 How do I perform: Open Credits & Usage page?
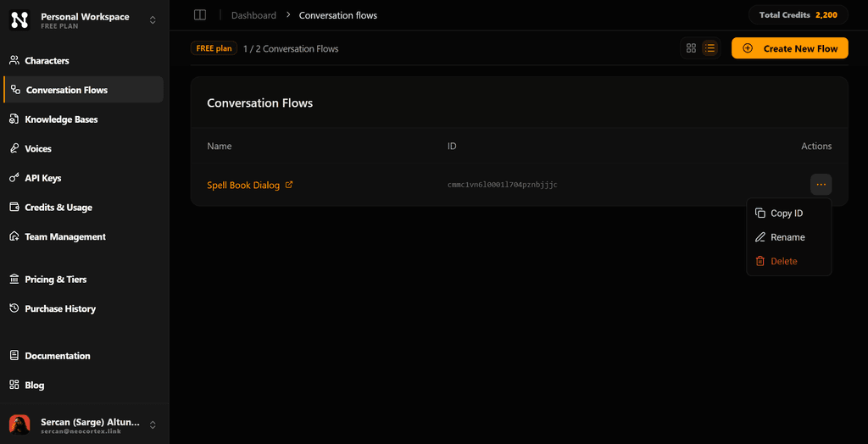[58, 208]
